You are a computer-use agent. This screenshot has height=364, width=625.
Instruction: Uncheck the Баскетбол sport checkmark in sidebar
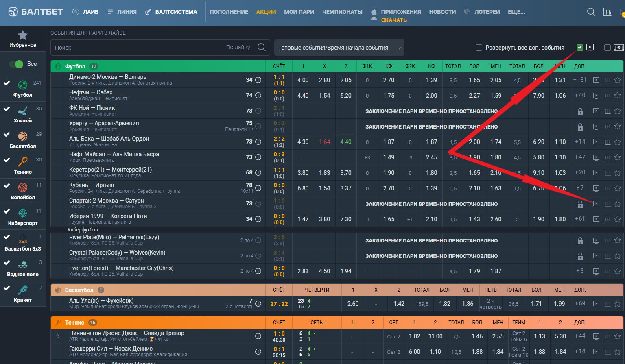coord(7,134)
